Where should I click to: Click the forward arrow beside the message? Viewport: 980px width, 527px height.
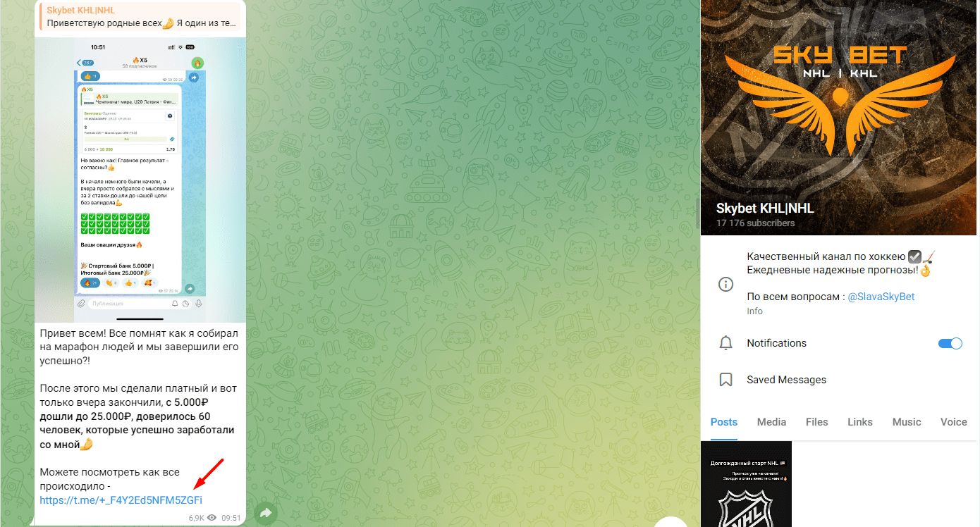tap(266, 513)
